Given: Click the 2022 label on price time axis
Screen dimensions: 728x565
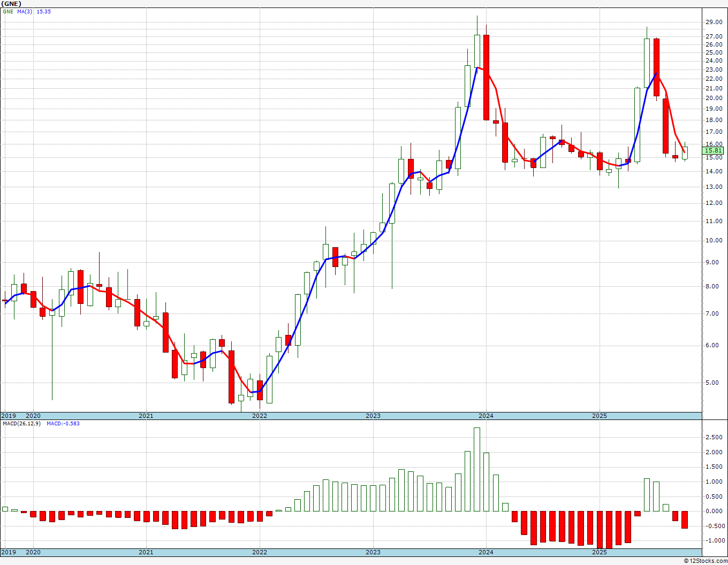Looking at the screenshot, I should point(260,416).
